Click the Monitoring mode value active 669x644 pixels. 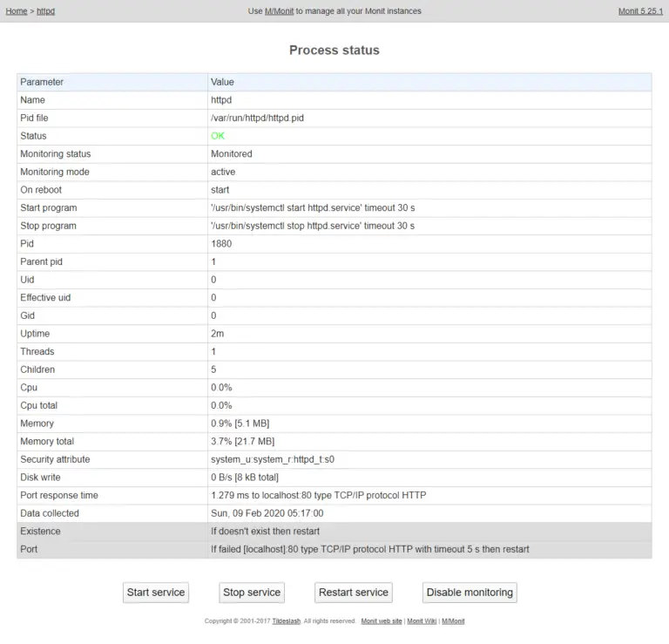223,172
